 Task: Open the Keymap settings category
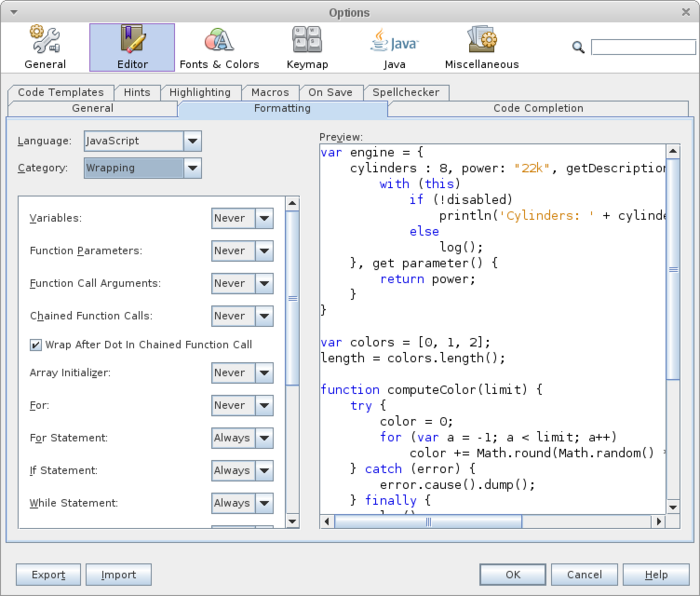coord(305,47)
